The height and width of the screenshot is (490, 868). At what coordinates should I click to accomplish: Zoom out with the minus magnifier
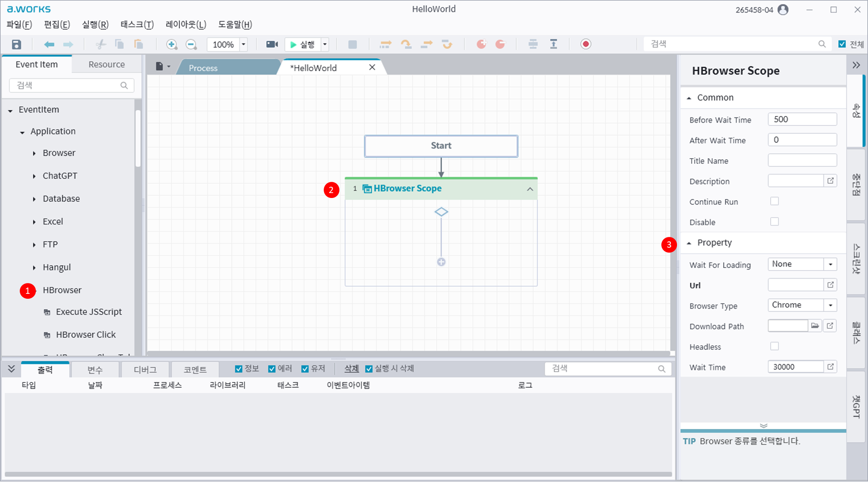coord(191,44)
